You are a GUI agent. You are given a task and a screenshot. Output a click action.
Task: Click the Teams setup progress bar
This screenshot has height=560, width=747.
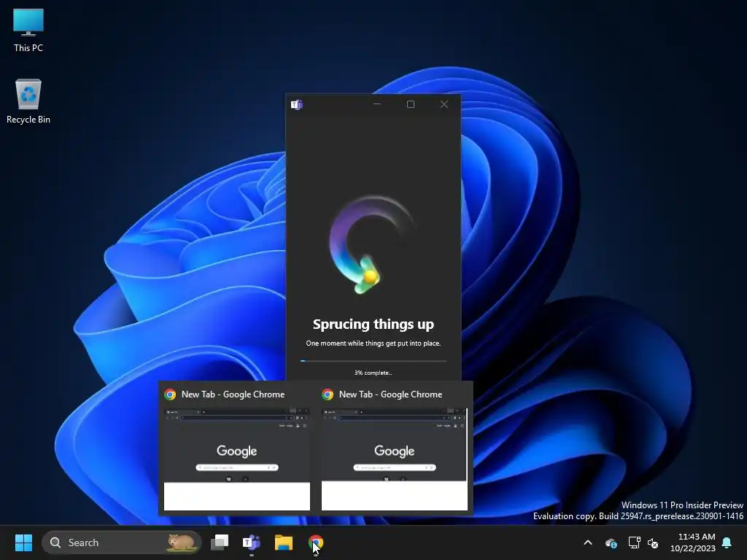[373, 361]
